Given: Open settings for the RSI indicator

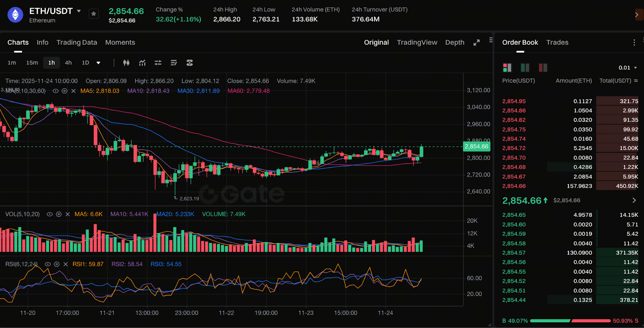Looking at the screenshot, I should pos(57,264).
